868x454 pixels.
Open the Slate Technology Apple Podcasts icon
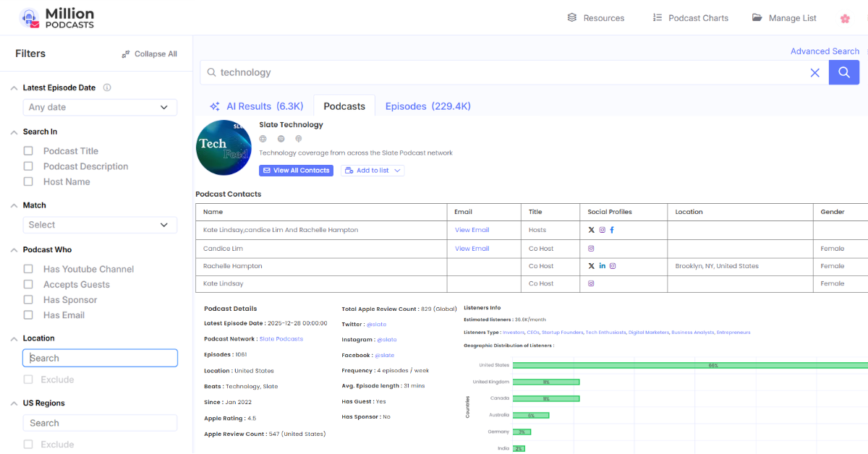click(x=298, y=139)
